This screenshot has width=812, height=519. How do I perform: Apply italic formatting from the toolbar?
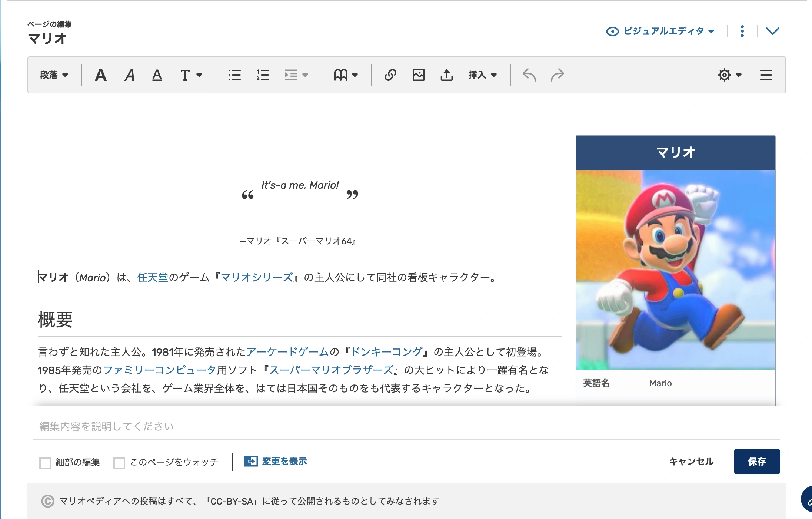(129, 75)
